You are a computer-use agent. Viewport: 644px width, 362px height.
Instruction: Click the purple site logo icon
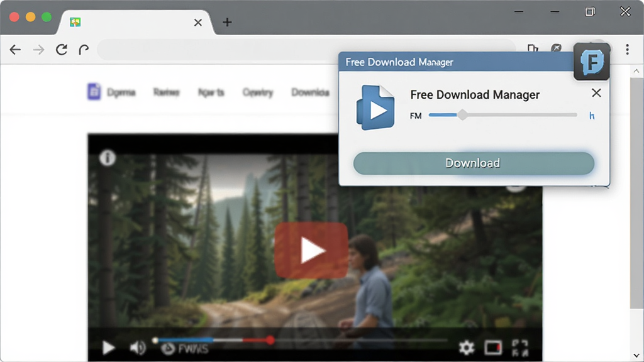click(x=94, y=92)
